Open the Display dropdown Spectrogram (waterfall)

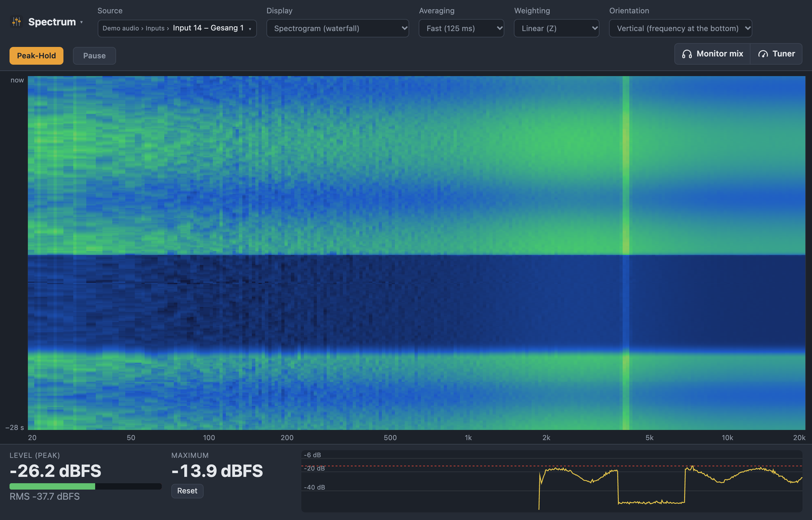pyautogui.click(x=338, y=28)
